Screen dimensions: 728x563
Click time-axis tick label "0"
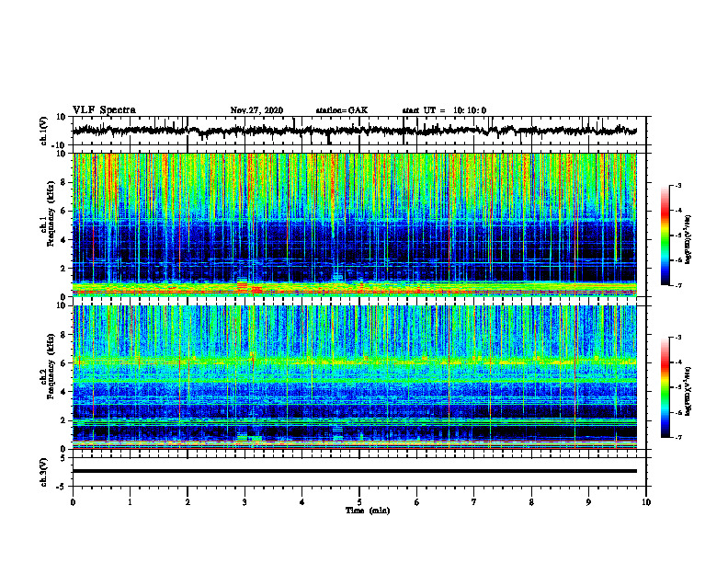click(x=73, y=502)
